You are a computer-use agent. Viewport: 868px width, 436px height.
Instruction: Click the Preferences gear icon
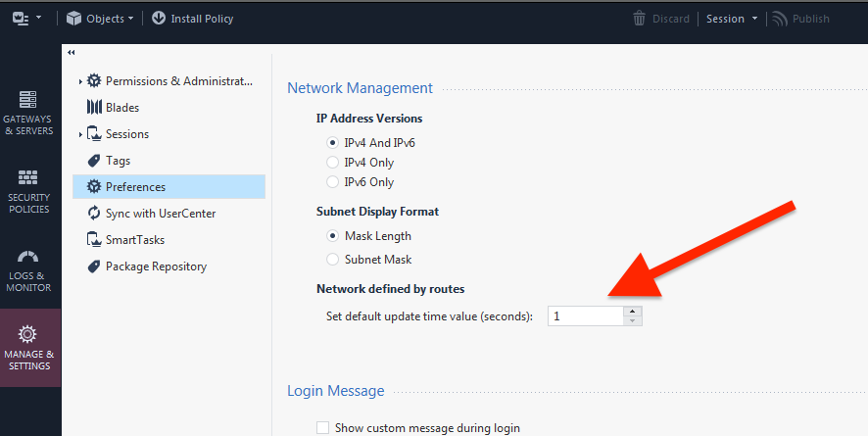click(95, 187)
